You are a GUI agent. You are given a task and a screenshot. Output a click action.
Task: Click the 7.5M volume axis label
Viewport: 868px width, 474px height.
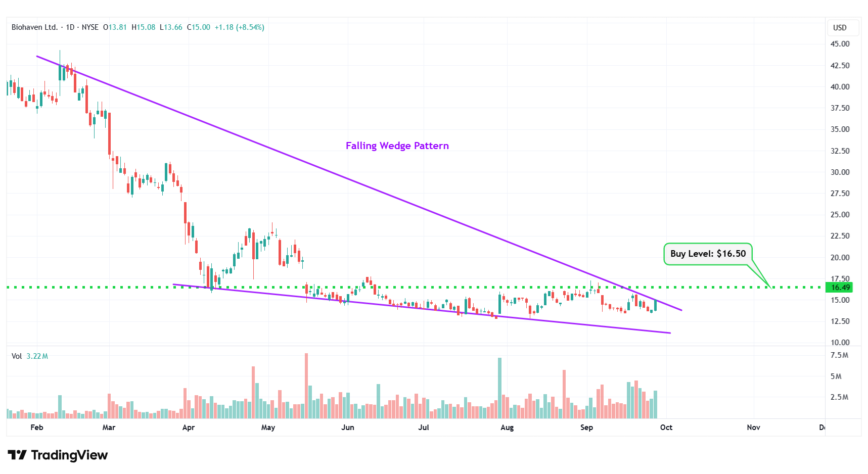click(839, 355)
